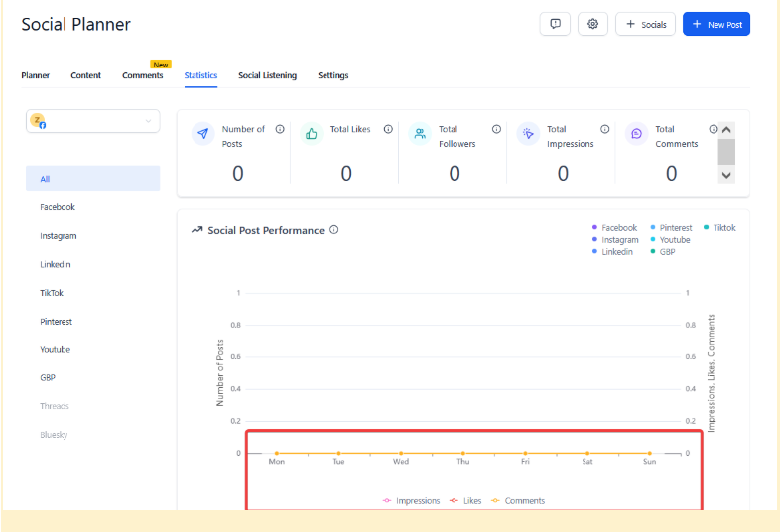Click the New Post button
780x532 pixels.
coord(715,24)
